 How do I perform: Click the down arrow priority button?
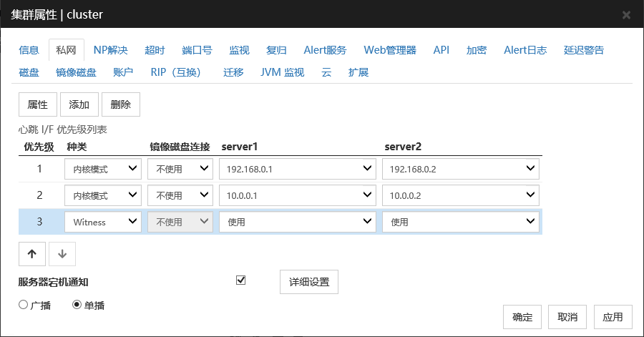(x=62, y=254)
